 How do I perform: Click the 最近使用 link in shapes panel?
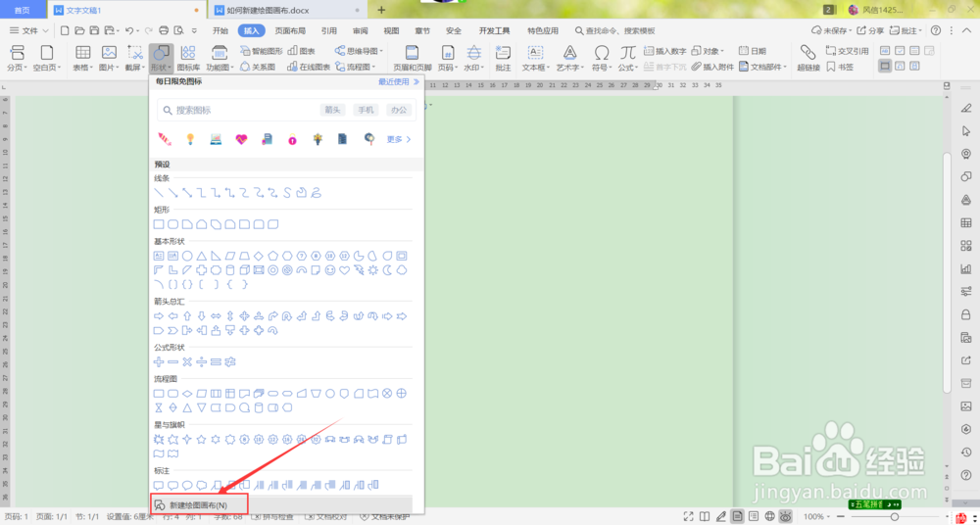point(398,81)
